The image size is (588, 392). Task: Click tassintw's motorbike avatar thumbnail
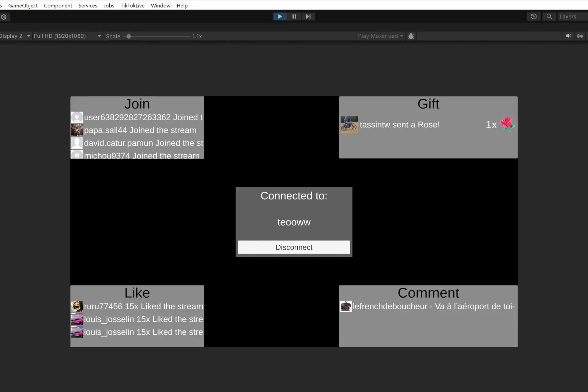point(349,124)
